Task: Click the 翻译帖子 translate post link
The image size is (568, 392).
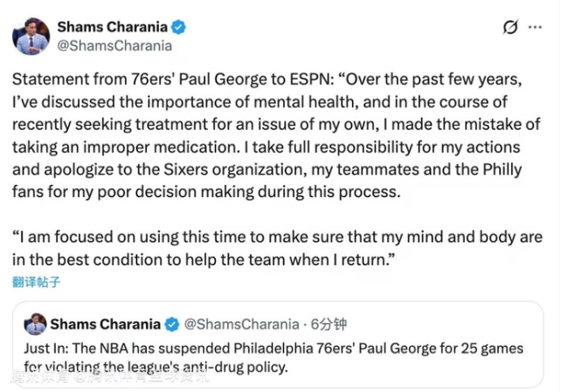Action: point(37,282)
